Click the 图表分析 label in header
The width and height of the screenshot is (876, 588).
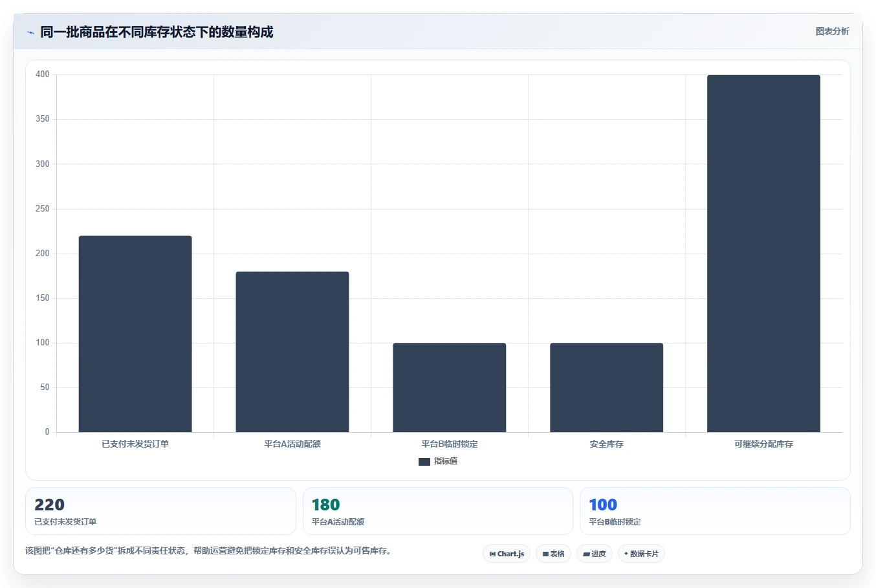[x=832, y=31]
